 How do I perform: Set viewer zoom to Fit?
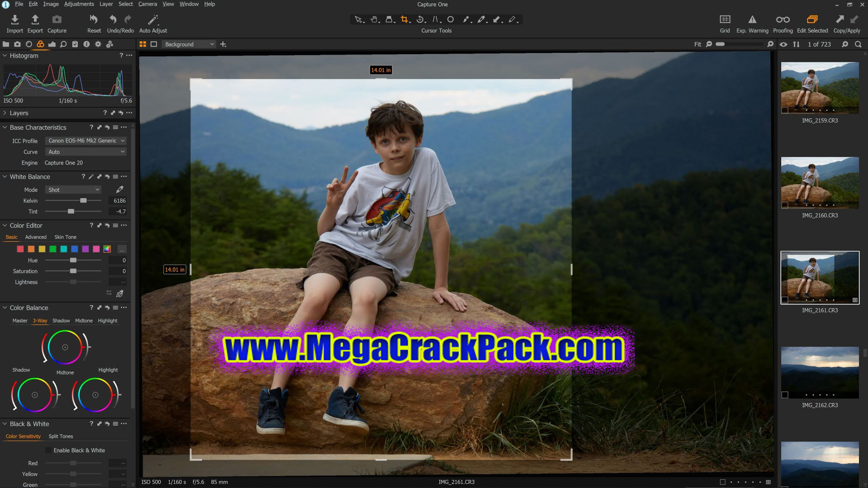pyautogui.click(x=697, y=44)
